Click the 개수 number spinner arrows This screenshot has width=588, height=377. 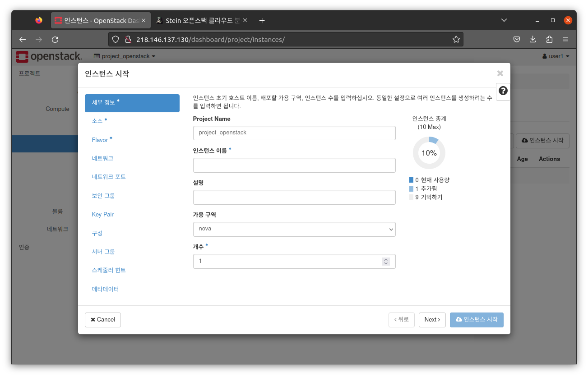pos(385,261)
